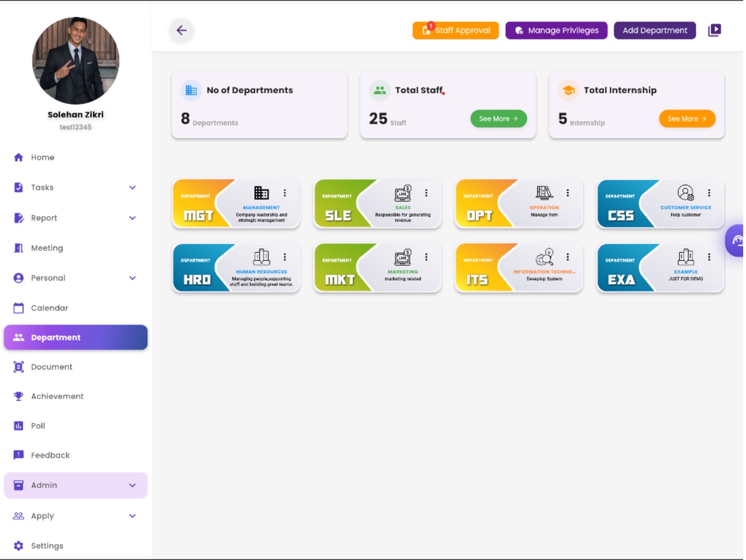The image size is (746, 560).
Task: Open the MGT department card label
Action: tap(198, 216)
